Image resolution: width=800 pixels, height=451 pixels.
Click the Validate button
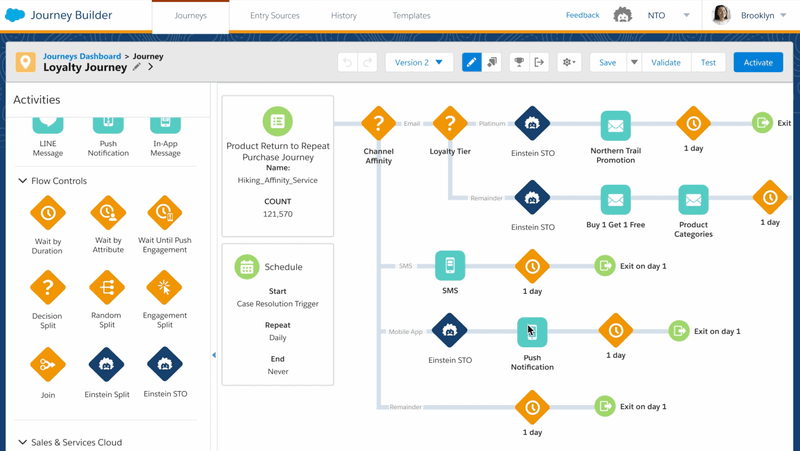(x=666, y=62)
